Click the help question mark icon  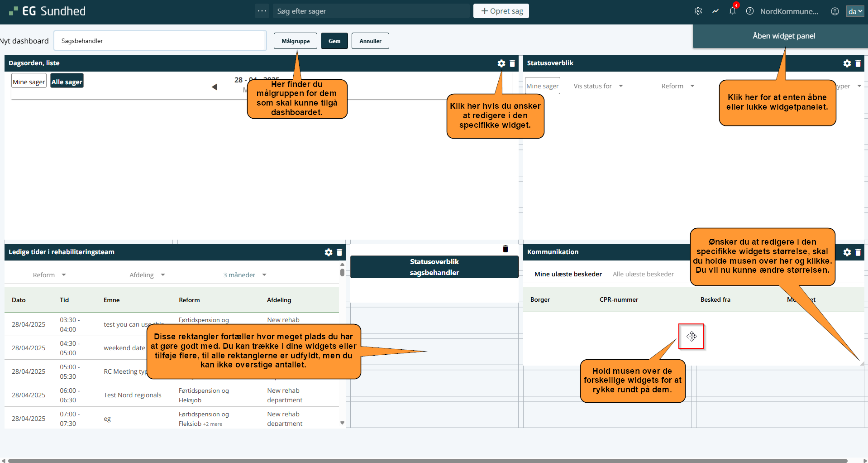(x=749, y=11)
